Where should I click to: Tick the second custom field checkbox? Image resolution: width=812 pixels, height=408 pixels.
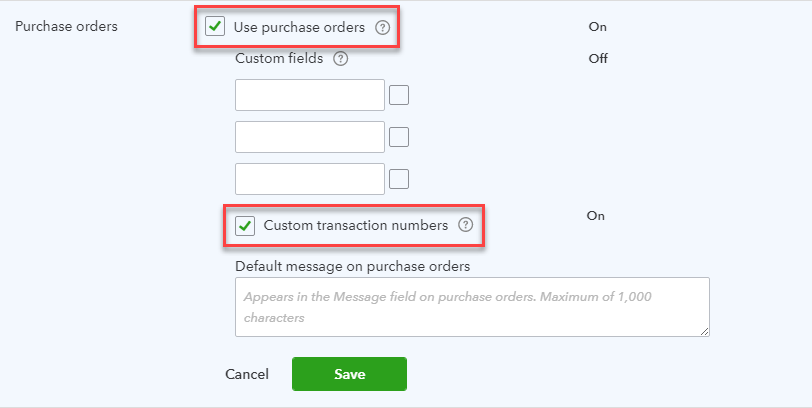[x=399, y=137]
